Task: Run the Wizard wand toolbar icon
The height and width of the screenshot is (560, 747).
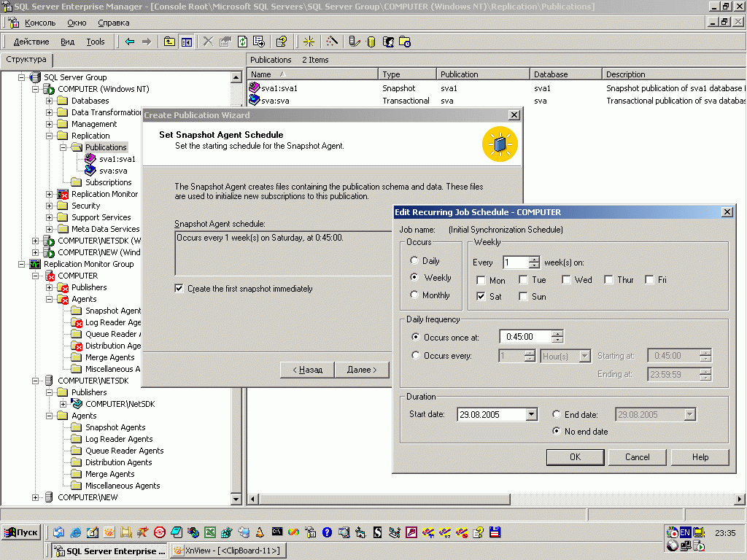Action: tap(332, 42)
